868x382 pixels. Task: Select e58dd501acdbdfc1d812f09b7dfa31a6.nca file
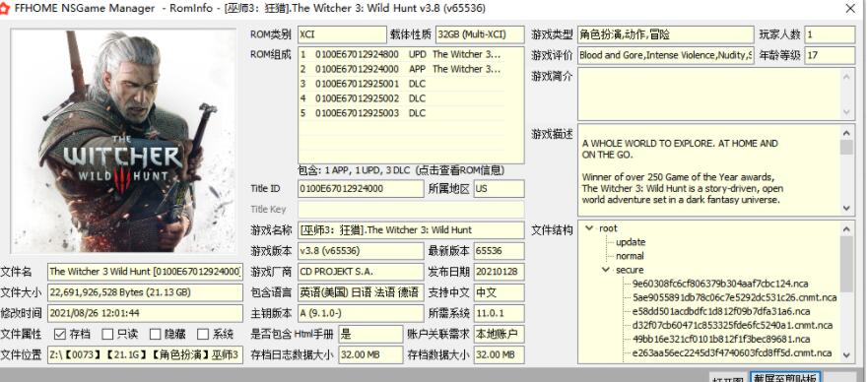721,311
